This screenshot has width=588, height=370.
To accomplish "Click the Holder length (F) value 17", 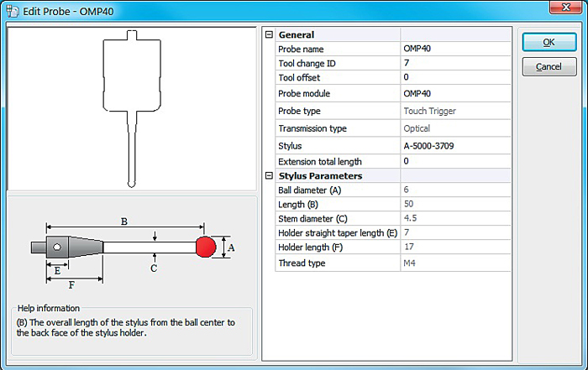I will pyautogui.click(x=455, y=247).
